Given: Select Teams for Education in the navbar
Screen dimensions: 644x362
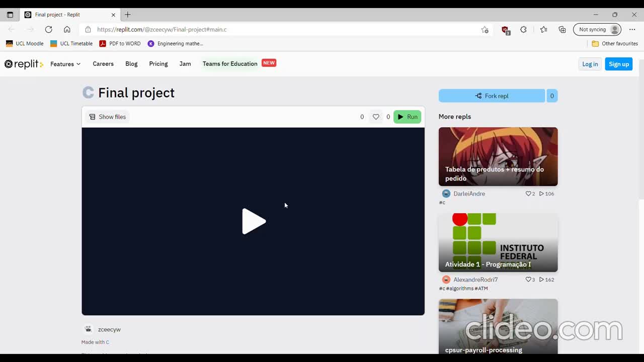Looking at the screenshot, I should [x=229, y=64].
